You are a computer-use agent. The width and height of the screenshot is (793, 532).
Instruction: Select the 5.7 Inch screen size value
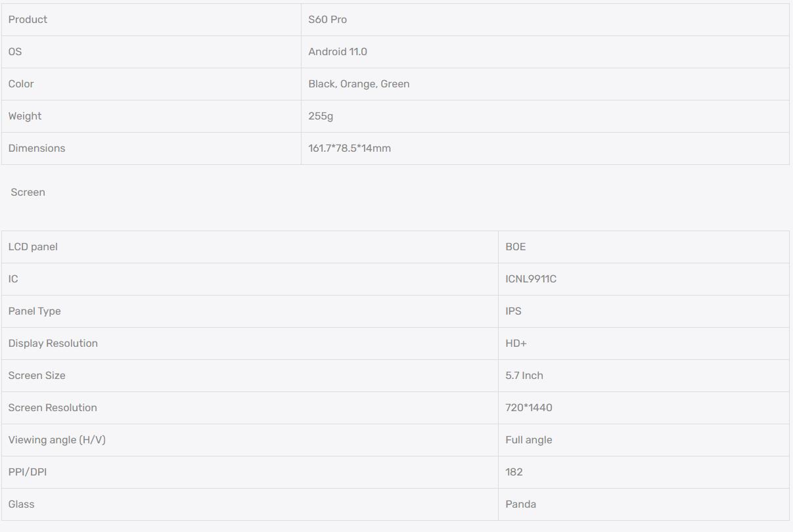[x=524, y=376]
